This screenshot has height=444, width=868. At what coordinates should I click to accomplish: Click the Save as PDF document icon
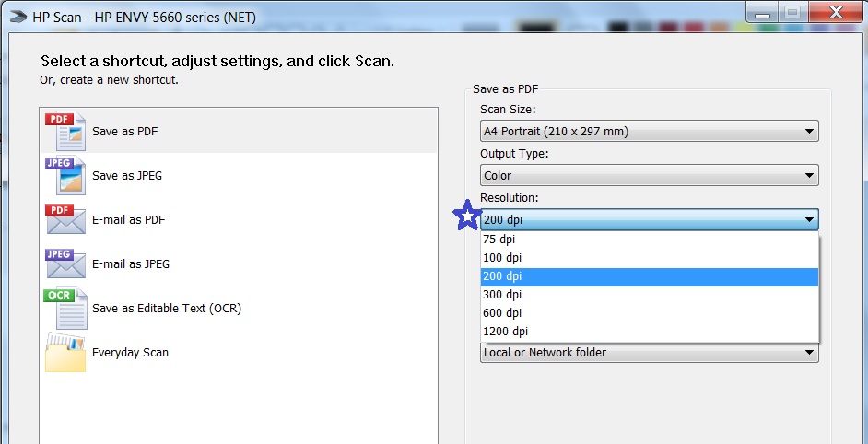coord(65,131)
